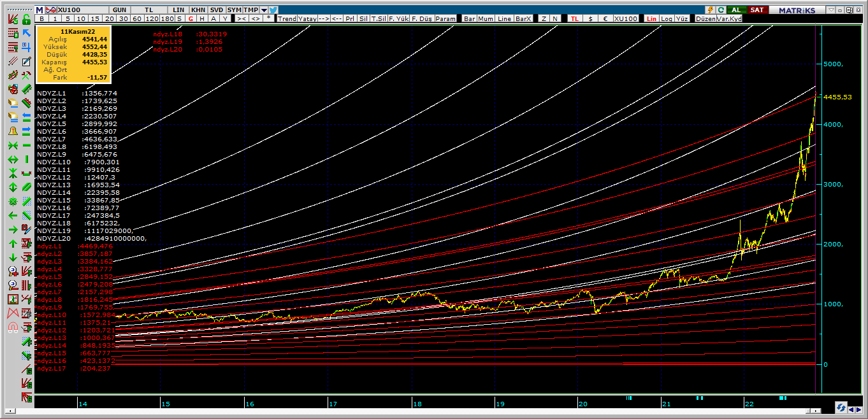The width and height of the screenshot is (868, 419).
Task: Select the 60 minute period button
Action: 137,18
